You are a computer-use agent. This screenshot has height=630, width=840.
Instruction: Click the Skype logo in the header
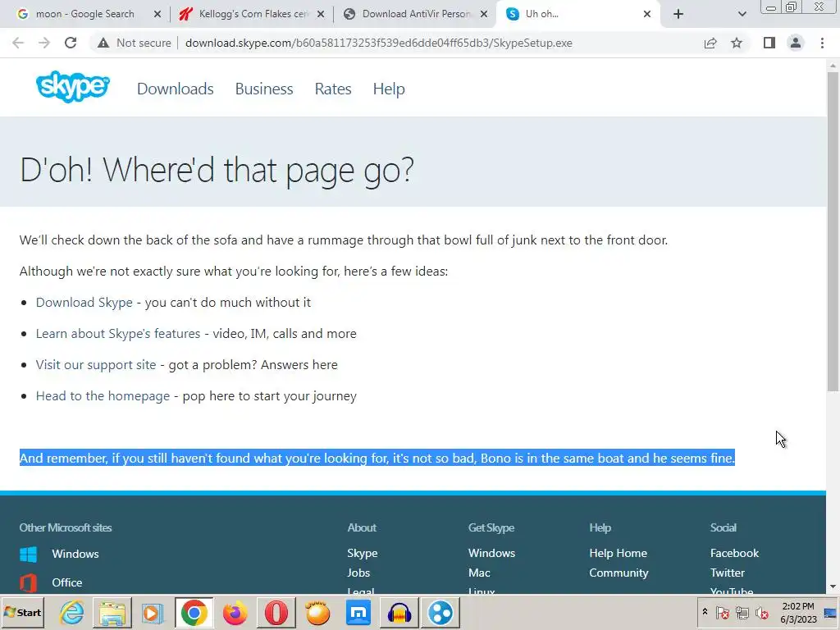pos(73,87)
